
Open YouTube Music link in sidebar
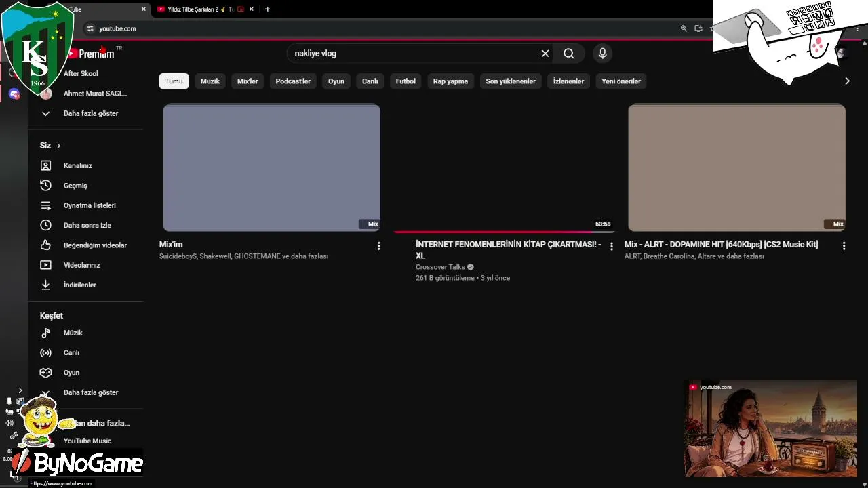87,441
